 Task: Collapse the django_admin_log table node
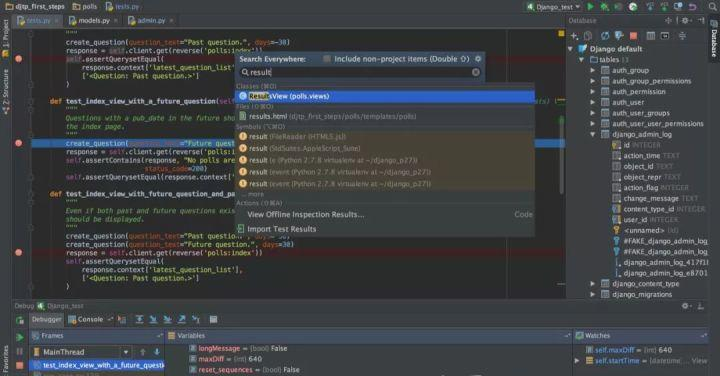593,135
